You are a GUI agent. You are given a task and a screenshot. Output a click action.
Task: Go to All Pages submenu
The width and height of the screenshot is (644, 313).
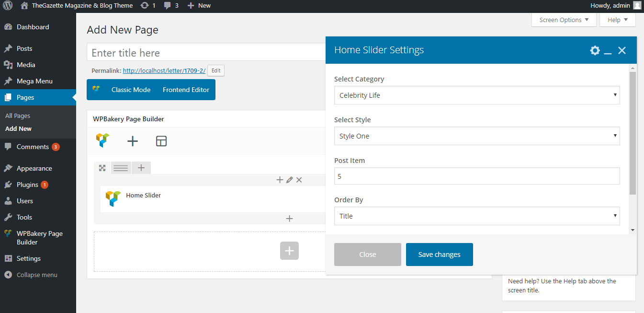click(18, 116)
